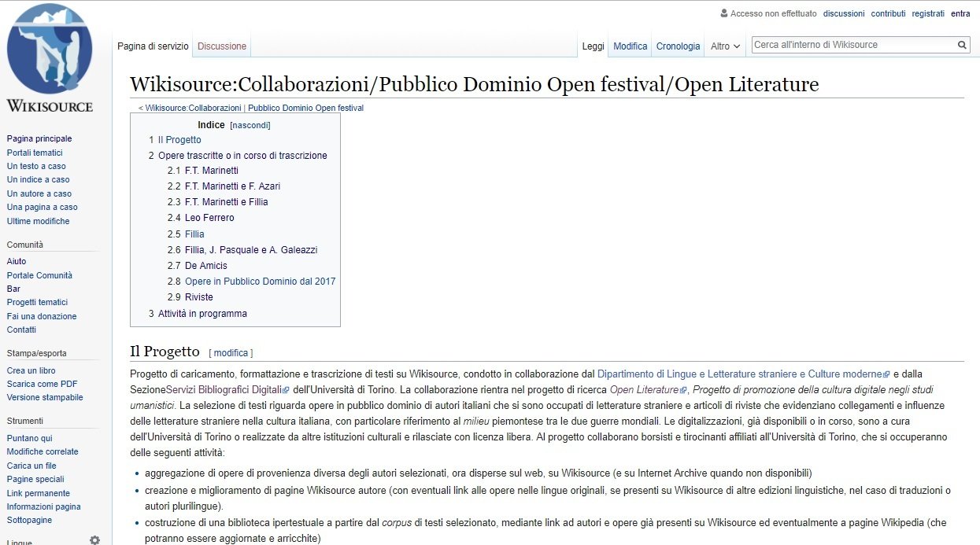The image size is (980, 545).
Task: Open Progetti tematici link
Action: tap(37, 303)
